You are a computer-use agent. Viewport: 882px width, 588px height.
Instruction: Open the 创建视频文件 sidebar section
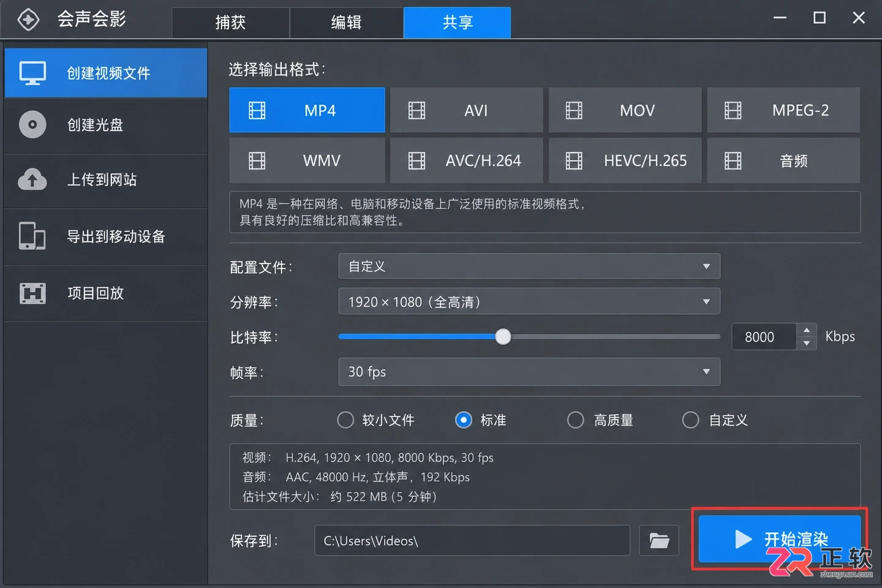(106, 73)
